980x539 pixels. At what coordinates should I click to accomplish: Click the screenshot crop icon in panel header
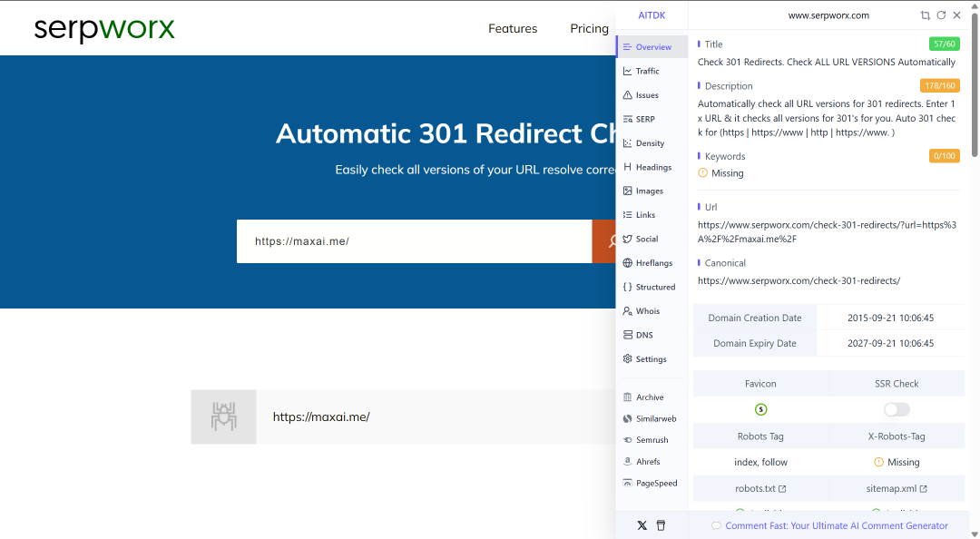(925, 15)
